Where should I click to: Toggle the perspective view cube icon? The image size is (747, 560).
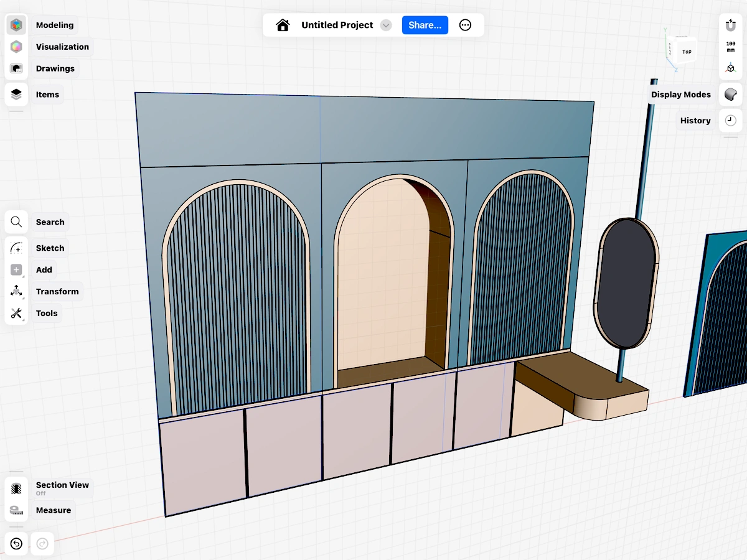pos(730,68)
